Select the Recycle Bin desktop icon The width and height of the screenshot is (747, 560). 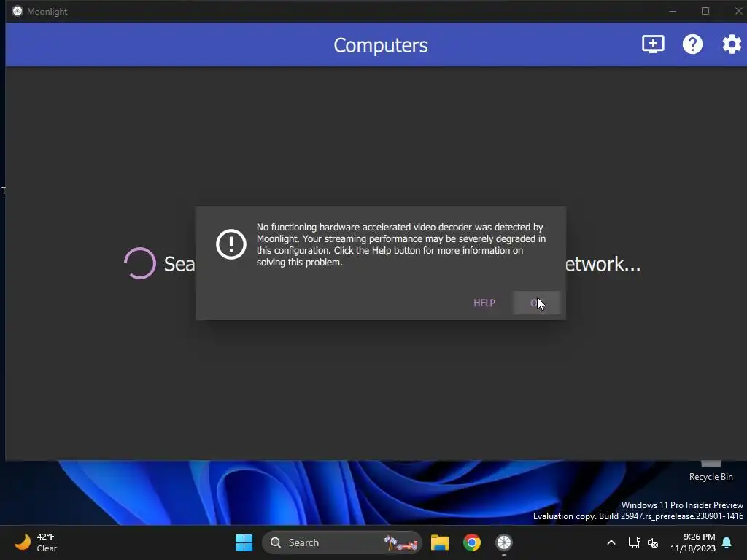pos(711,471)
